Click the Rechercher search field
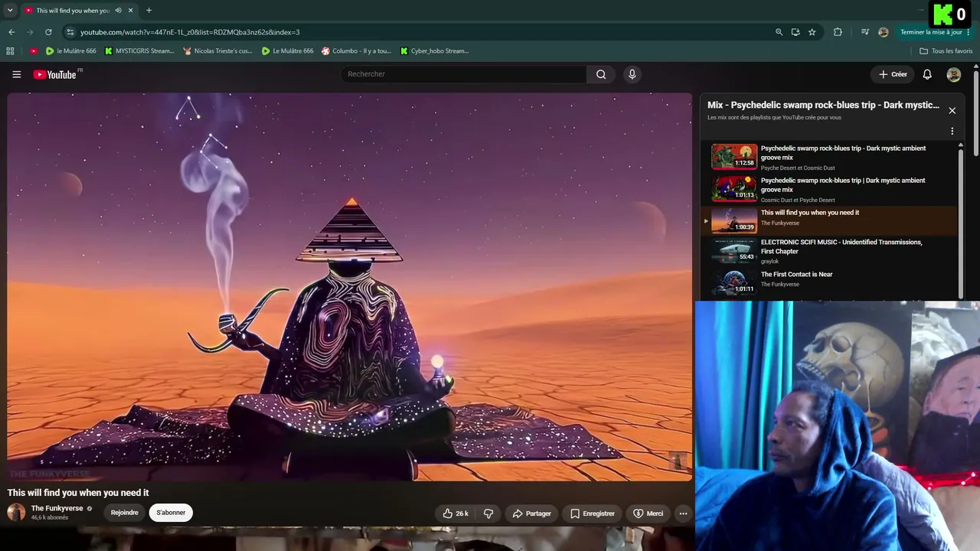This screenshot has height=551, width=980. coord(464,74)
